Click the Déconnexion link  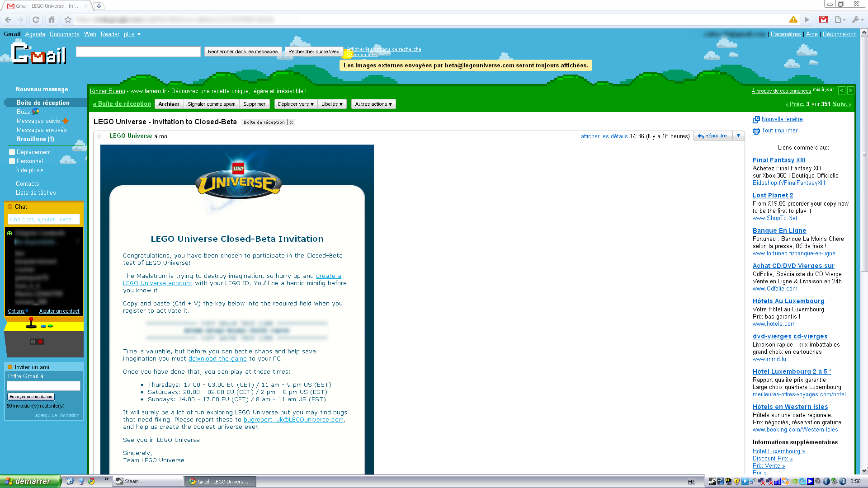coord(840,34)
